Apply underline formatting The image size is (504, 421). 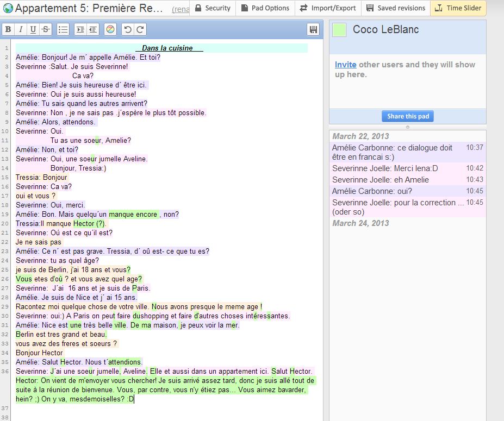coord(33,30)
